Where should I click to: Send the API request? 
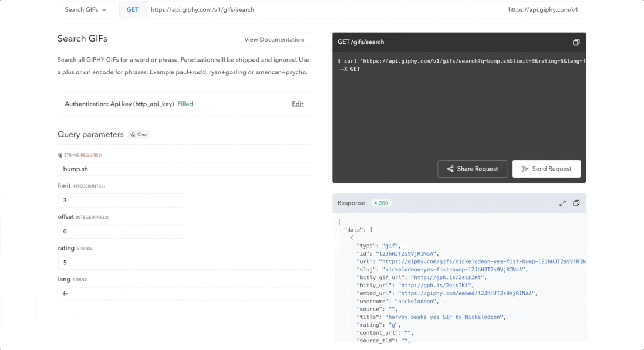point(546,169)
